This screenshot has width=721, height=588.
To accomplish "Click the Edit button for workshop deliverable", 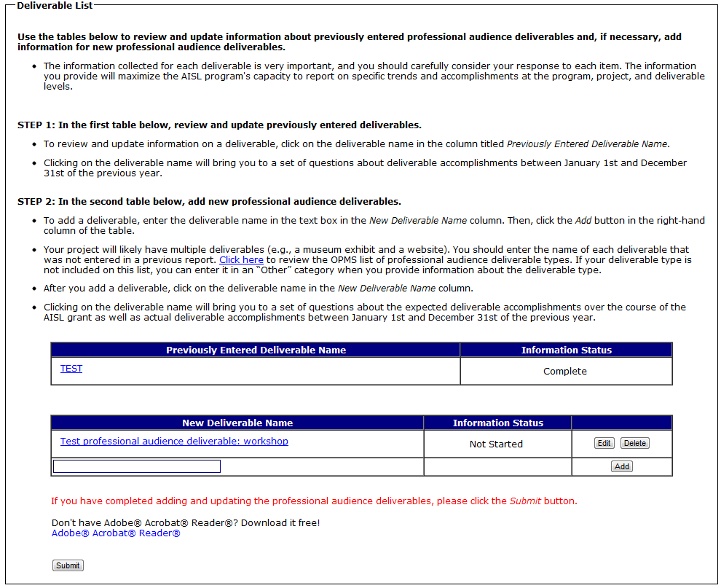I will click(x=604, y=443).
